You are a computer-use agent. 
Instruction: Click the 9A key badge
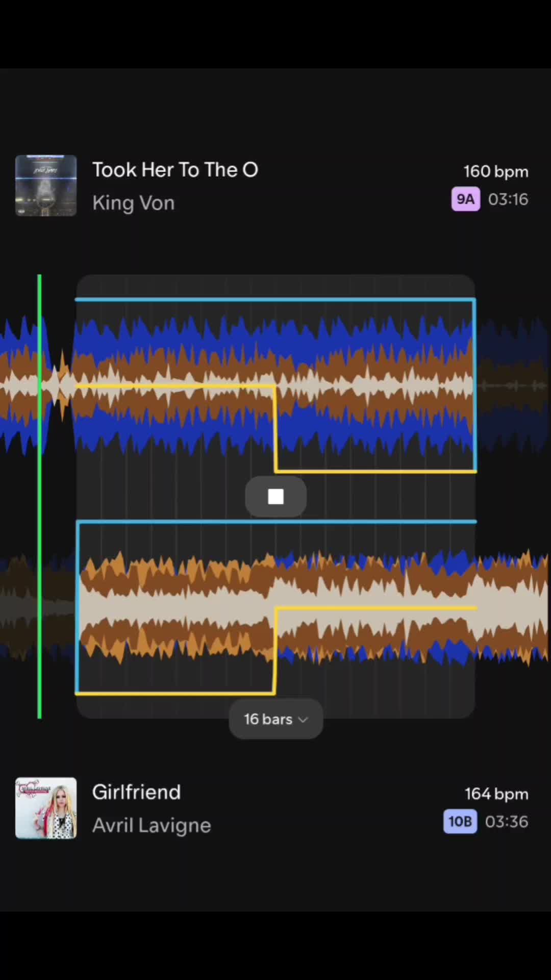click(465, 199)
